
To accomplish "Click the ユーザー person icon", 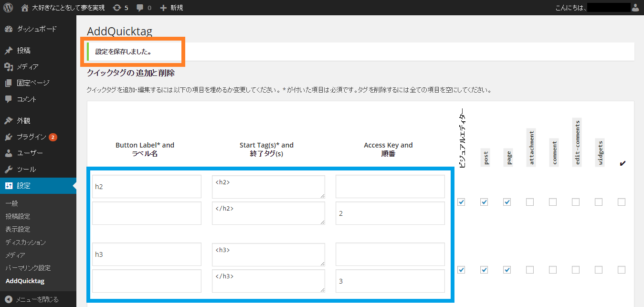I will 9,153.
